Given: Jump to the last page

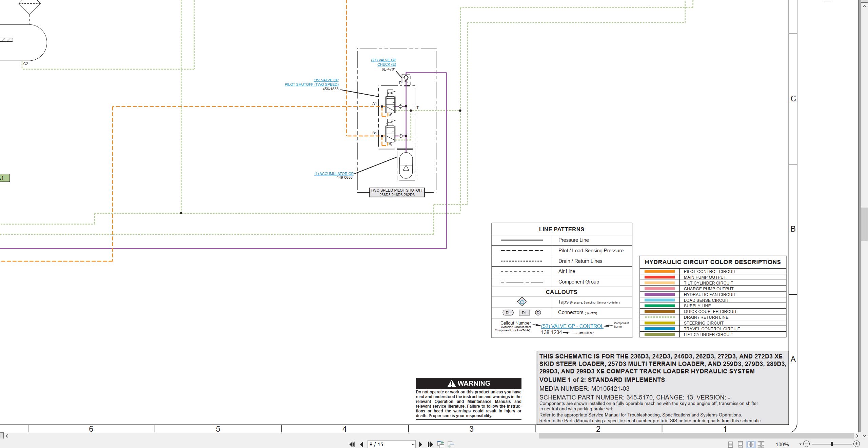Looking at the screenshot, I should coord(431,444).
